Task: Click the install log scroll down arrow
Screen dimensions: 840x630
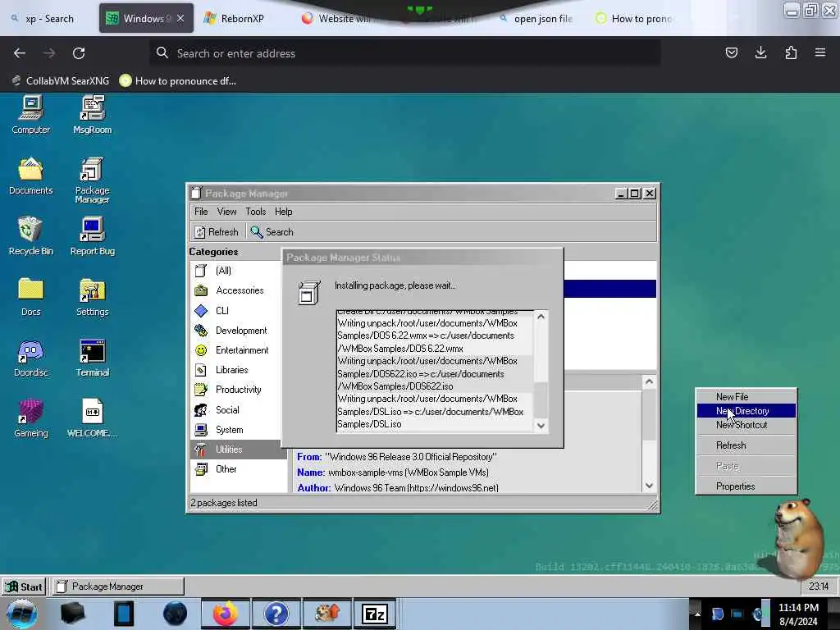Action: coord(541,426)
